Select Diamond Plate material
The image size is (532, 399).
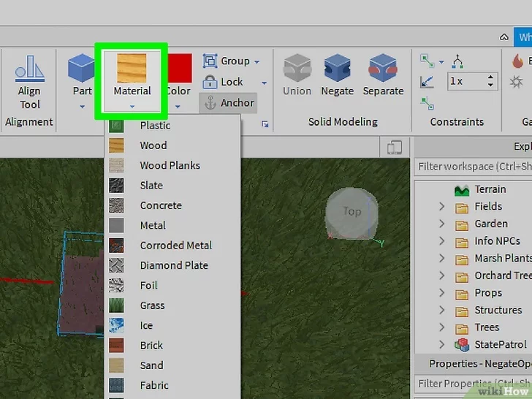(172, 266)
